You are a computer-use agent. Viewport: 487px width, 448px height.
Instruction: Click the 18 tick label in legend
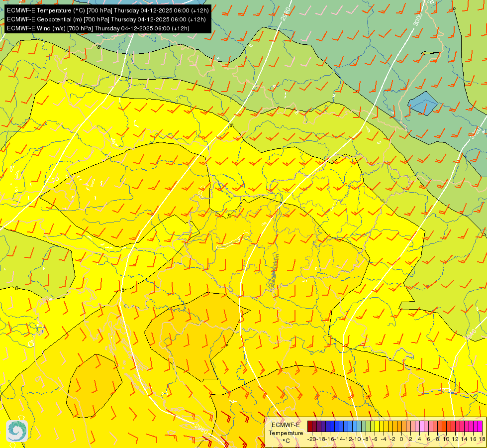click(x=482, y=439)
